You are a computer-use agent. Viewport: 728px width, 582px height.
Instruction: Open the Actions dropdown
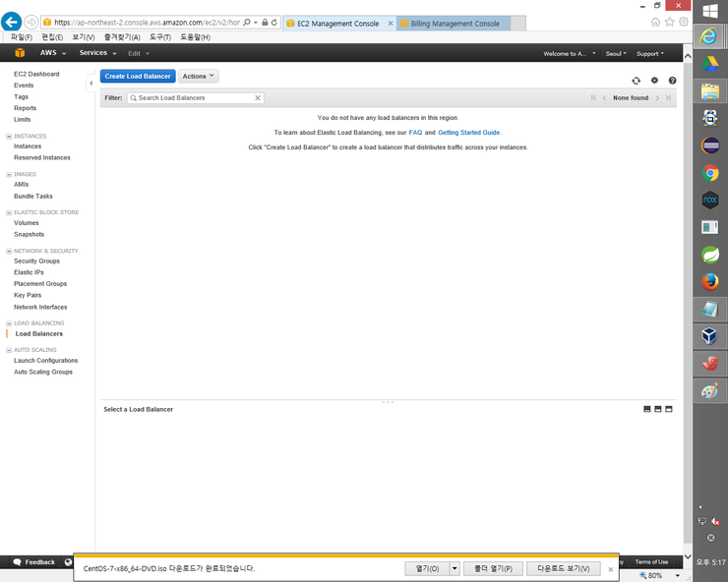click(x=199, y=76)
